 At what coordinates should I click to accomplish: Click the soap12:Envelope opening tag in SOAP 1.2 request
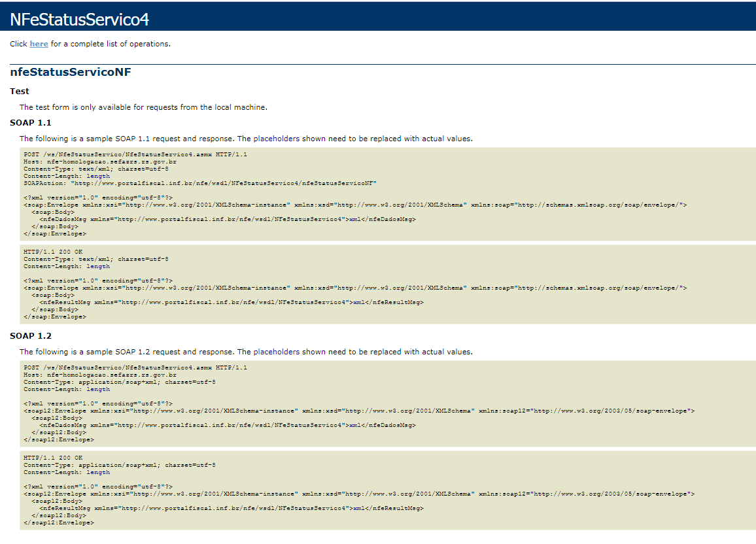point(359,411)
